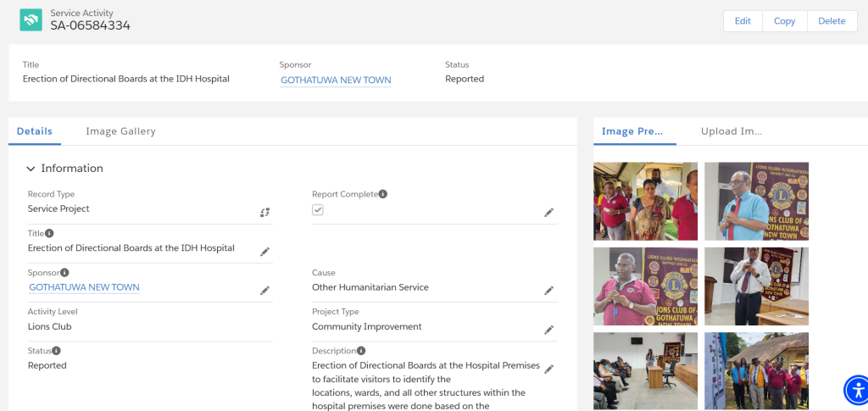Open the Image Gallery tab
The height and width of the screenshot is (411, 868).
[x=120, y=131]
